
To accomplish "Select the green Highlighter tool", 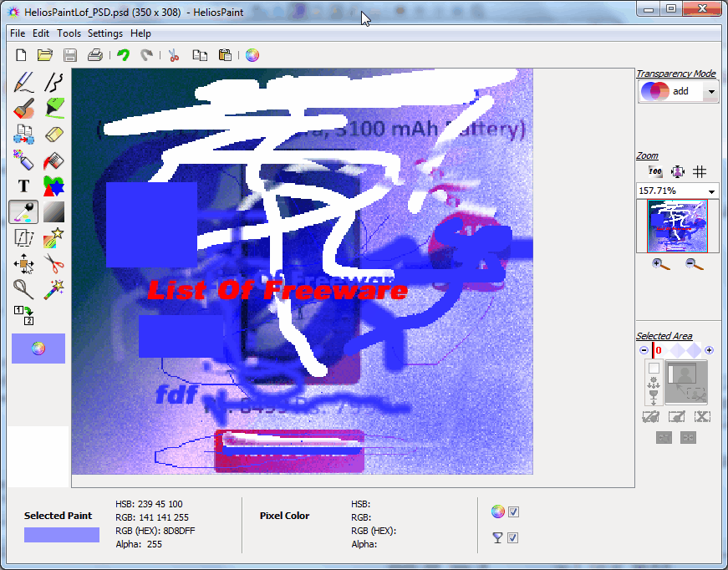I will pyautogui.click(x=53, y=108).
